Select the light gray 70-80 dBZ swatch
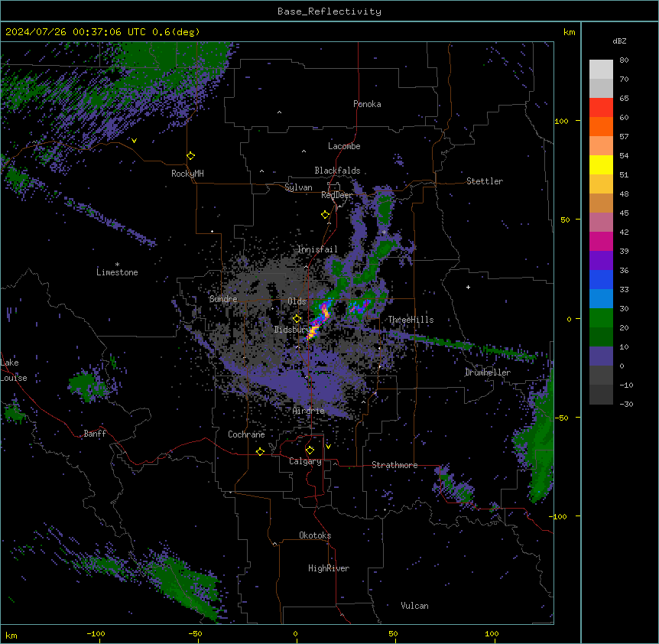The height and width of the screenshot is (644, 659). coord(601,70)
